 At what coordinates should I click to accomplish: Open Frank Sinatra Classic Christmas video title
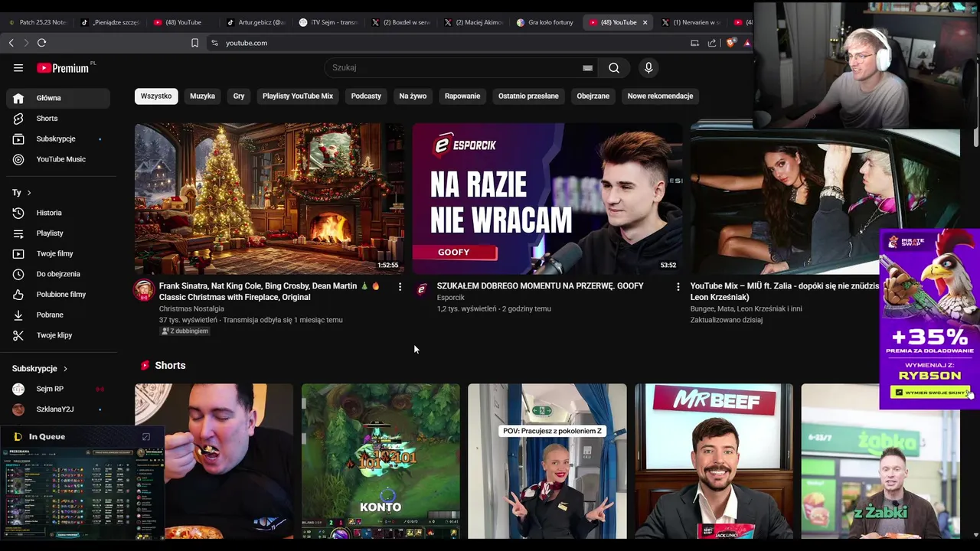[x=269, y=292]
